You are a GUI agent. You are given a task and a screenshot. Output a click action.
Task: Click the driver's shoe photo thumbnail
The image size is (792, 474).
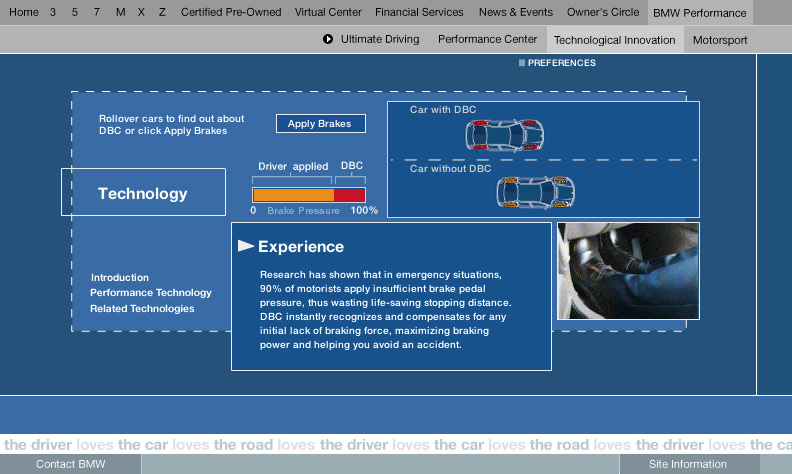pos(628,271)
